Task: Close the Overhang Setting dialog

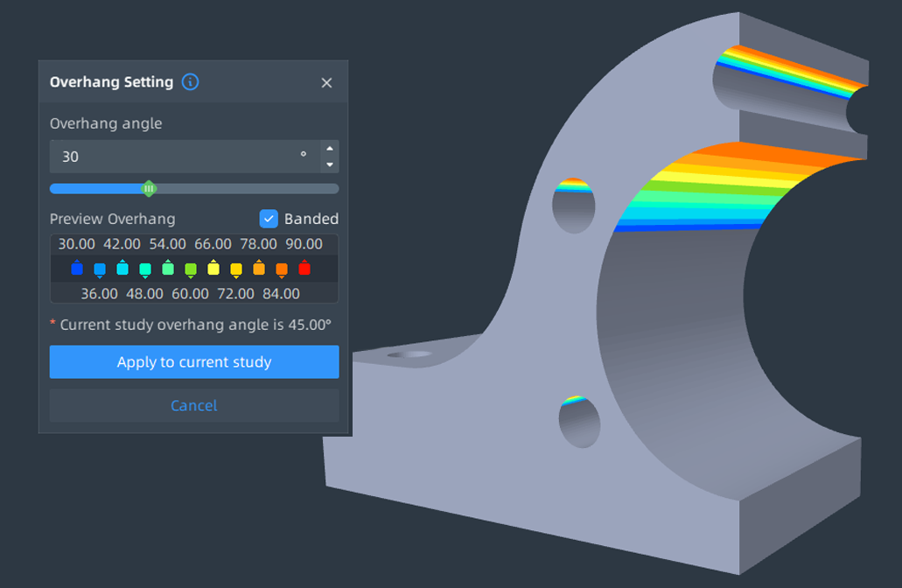Action: 326,82
